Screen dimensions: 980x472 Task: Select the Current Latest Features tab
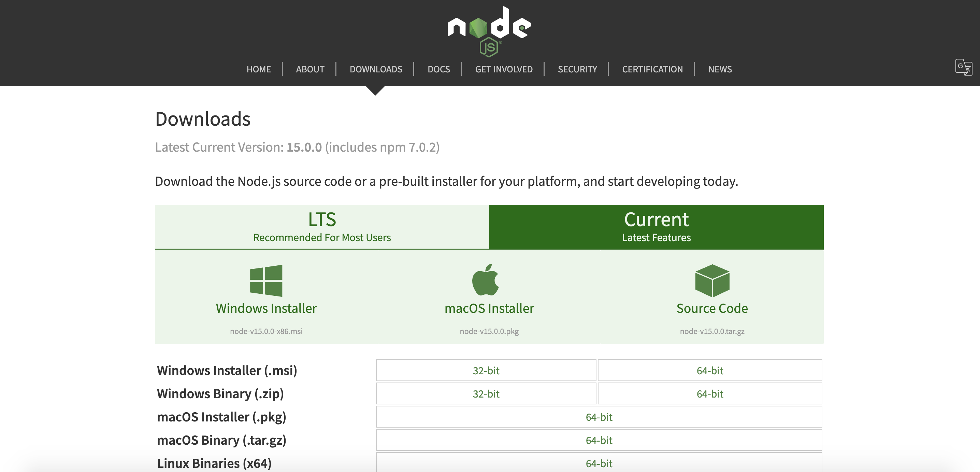[656, 227]
